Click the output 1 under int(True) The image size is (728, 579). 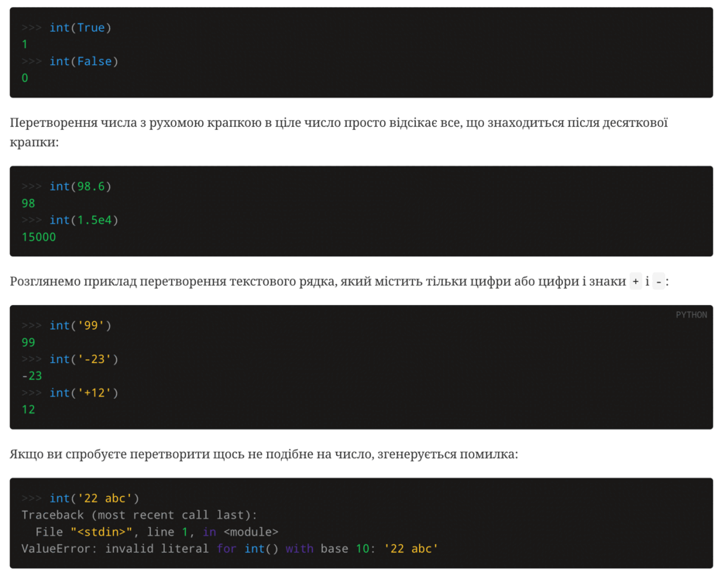pos(25,45)
